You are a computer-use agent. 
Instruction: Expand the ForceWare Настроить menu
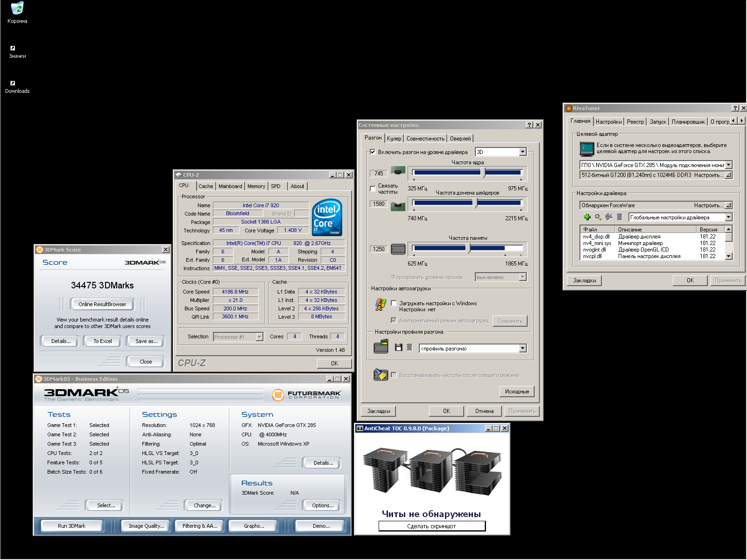point(729,205)
